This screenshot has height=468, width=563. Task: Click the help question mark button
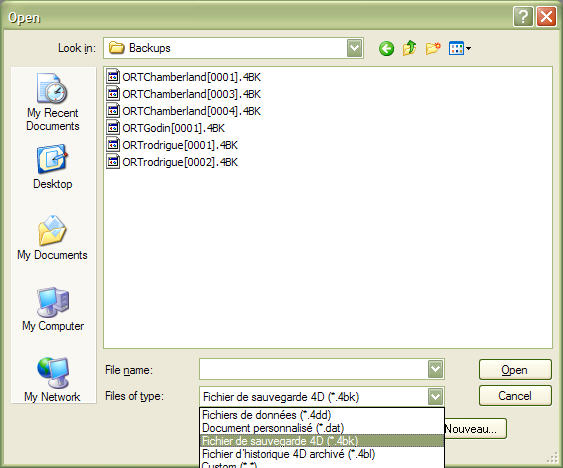point(523,17)
